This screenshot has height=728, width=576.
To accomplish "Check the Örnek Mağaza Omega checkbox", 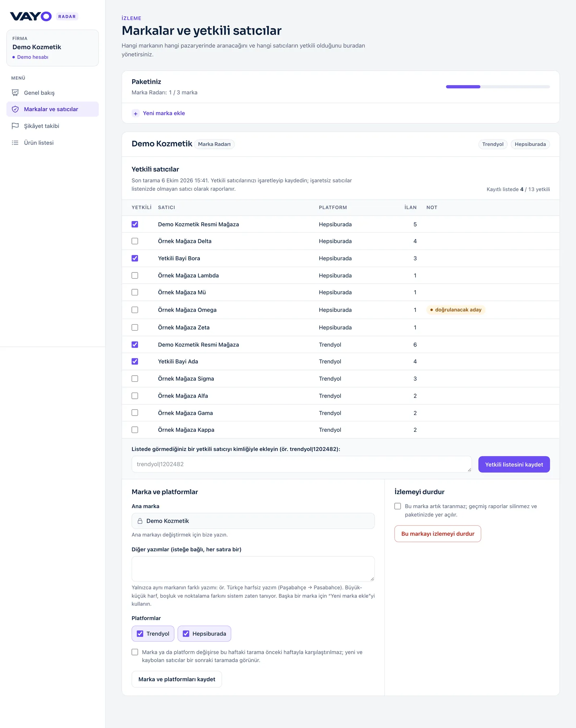I will 135,310.
